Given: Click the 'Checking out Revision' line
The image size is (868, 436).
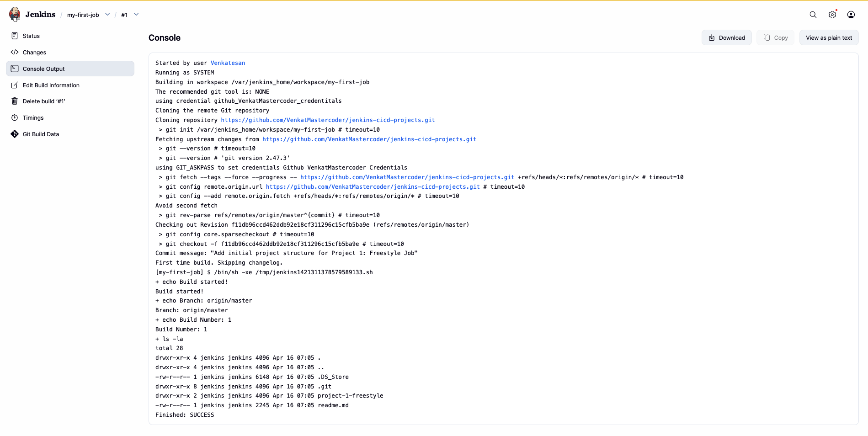Looking at the screenshot, I should coord(312,225).
